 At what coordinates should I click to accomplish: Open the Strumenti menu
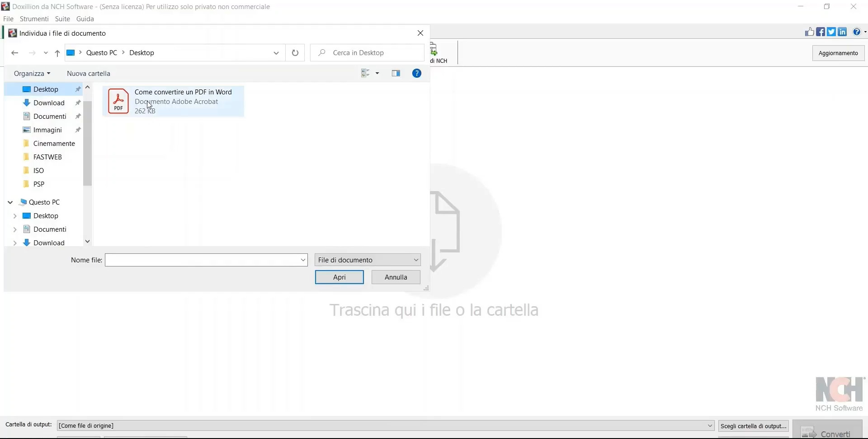click(x=33, y=19)
